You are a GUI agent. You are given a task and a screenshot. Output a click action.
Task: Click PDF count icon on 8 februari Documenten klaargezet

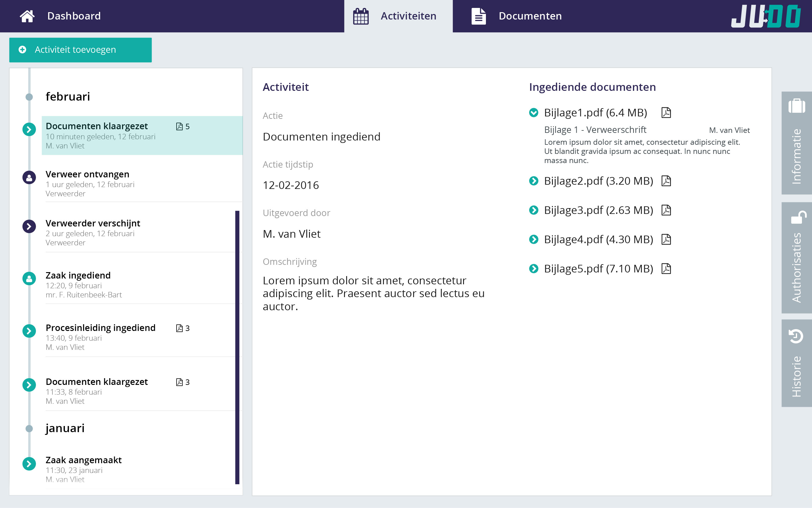pos(180,382)
